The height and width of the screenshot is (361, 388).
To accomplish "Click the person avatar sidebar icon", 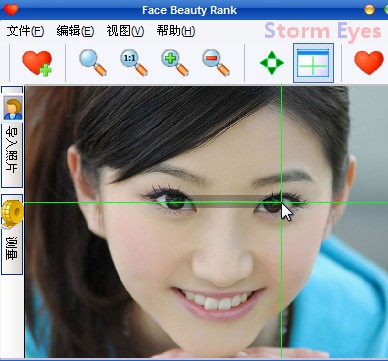I will click(x=13, y=108).
